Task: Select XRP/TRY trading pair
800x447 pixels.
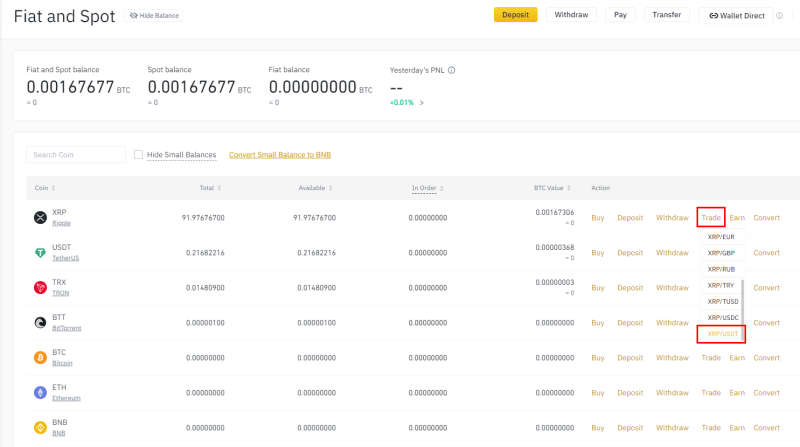Action: (x=721, y=285)
